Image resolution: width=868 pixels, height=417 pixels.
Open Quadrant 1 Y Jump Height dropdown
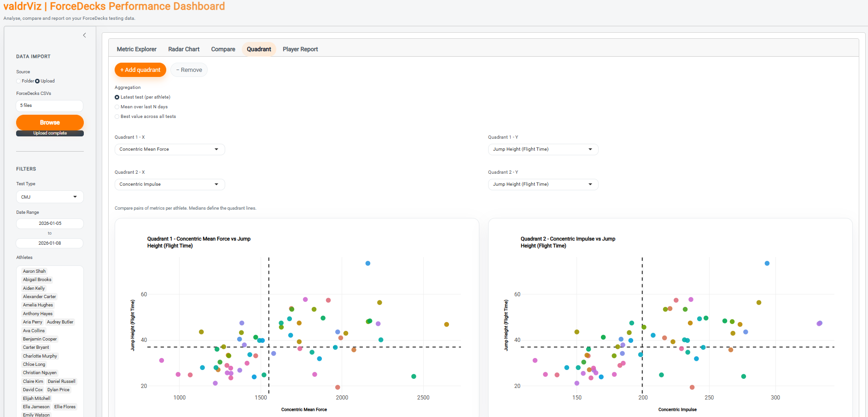tap(543, 149)
